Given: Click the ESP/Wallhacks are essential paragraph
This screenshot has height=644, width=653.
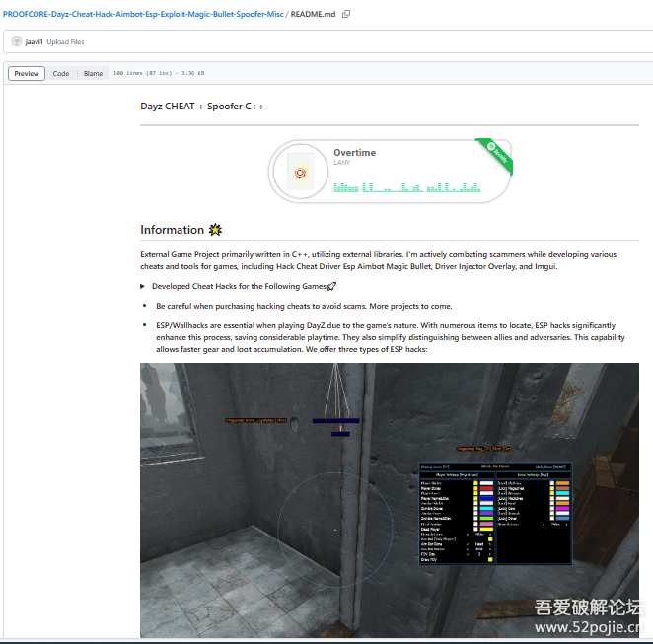Looking at the screenshot, I should (391, 337).
